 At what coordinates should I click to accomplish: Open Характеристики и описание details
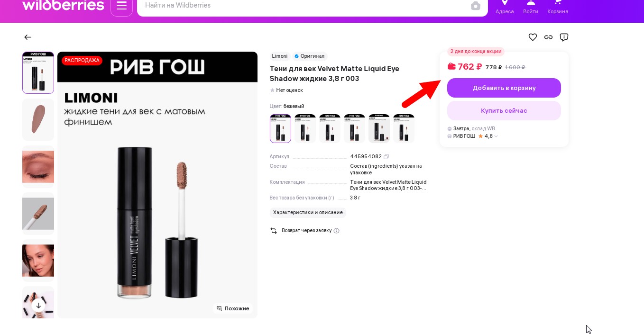pyautogui.click(x=308, y=213)
